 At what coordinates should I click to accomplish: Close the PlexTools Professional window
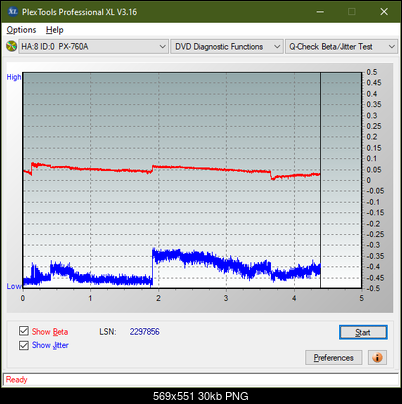tap(384, 12)
